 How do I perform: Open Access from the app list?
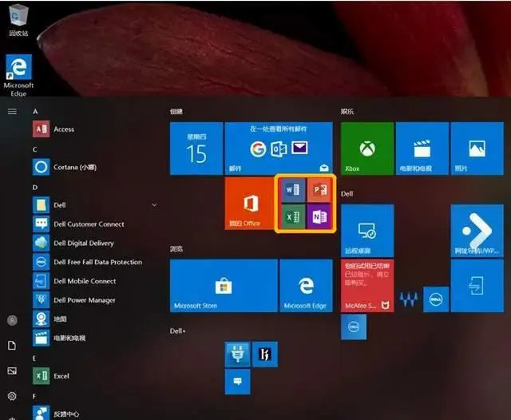[x=64, y=129]
